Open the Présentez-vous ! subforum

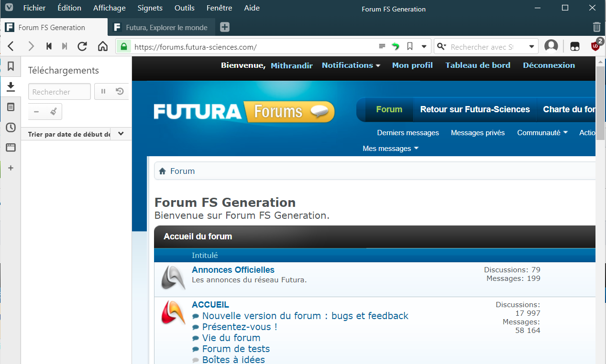coord(240,327)
